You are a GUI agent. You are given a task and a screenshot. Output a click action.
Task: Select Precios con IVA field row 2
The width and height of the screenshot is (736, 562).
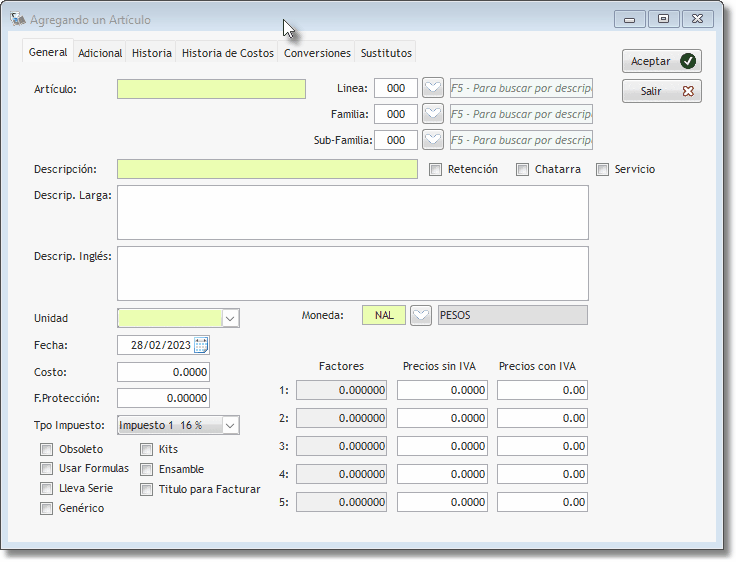(x=542, y=418)
